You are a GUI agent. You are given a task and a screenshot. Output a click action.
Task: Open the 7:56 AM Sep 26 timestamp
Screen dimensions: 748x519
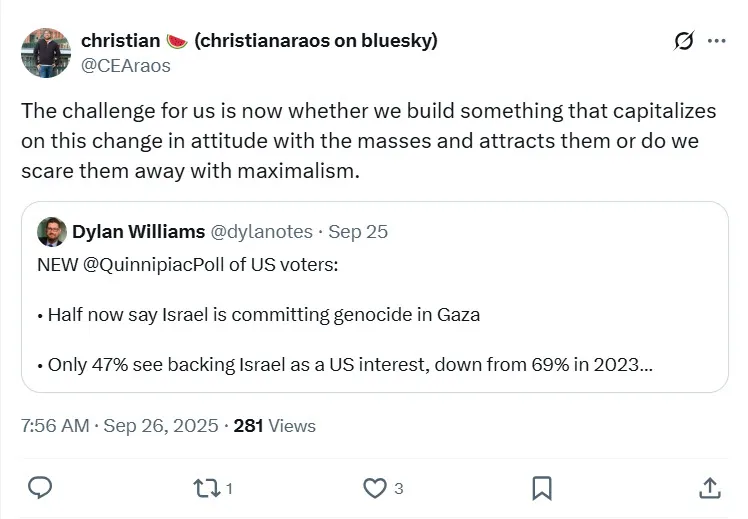pos(119,425)
